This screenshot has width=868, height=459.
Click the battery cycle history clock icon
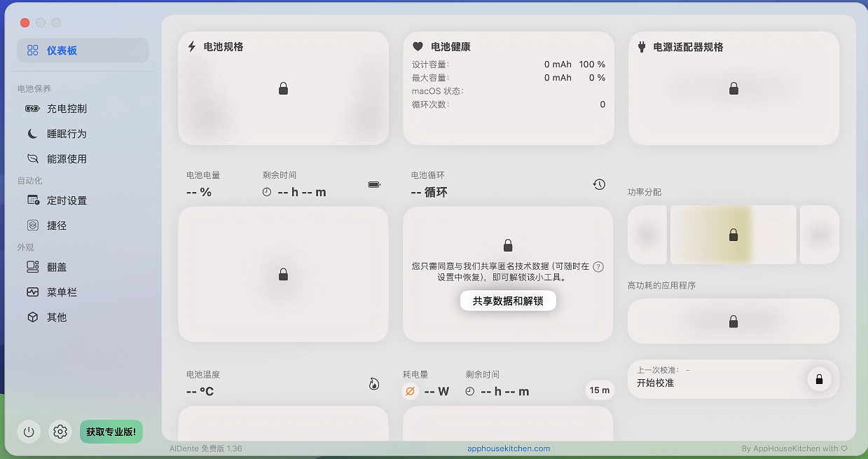coord(599,184)
